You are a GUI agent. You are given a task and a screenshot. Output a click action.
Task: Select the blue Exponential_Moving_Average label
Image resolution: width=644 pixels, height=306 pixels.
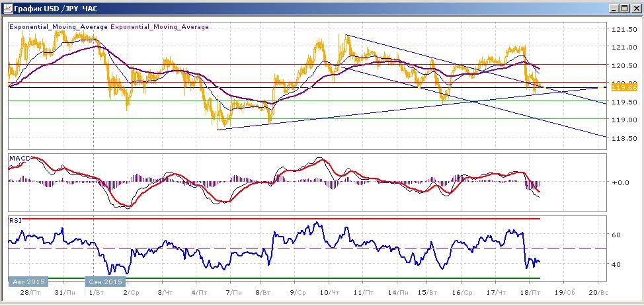point(58,27)
